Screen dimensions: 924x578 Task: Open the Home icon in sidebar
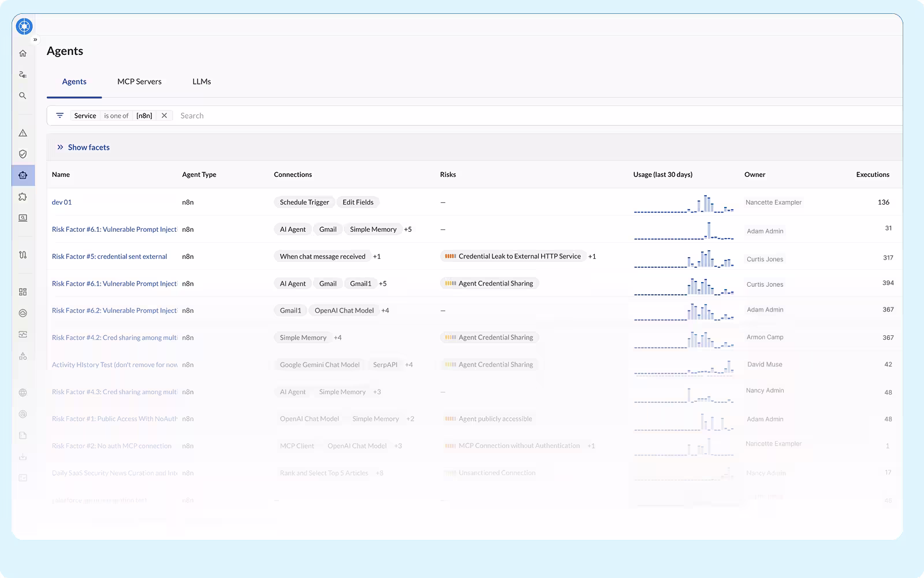(23, 53)
